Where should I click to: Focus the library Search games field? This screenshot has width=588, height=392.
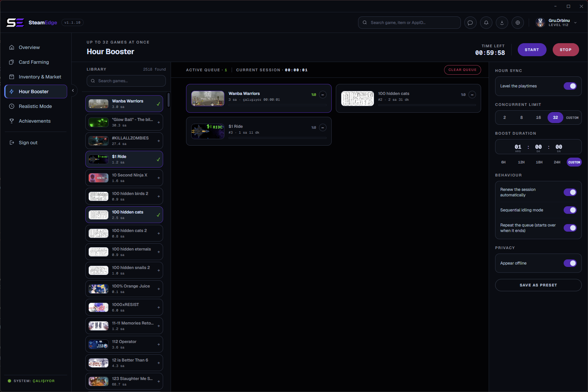(x=126, y=81)
